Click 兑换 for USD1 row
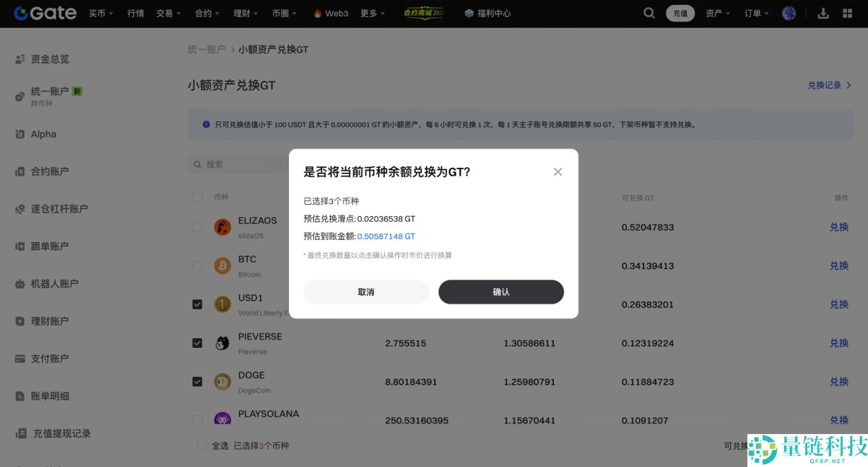 [x=839, y=304]
